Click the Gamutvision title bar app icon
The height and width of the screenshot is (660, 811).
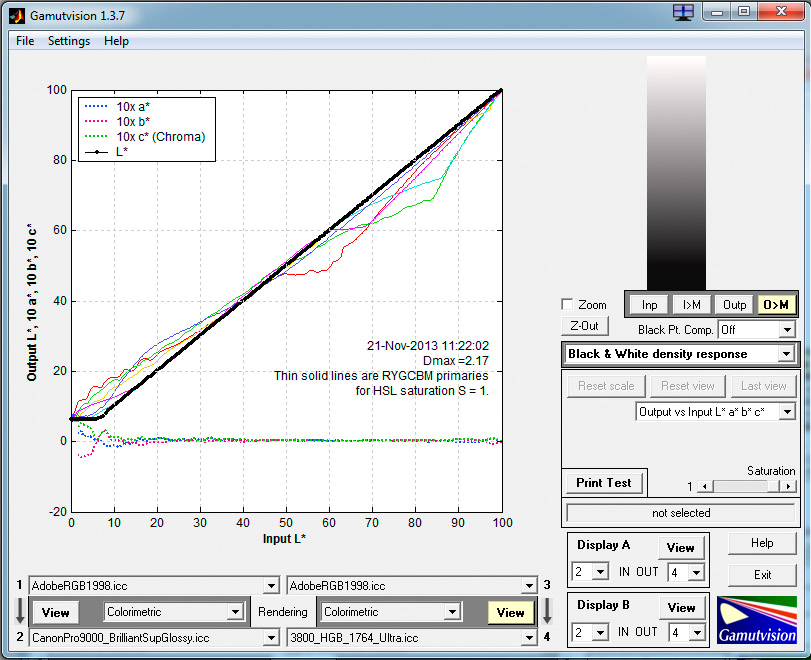[x=17, y=12]
